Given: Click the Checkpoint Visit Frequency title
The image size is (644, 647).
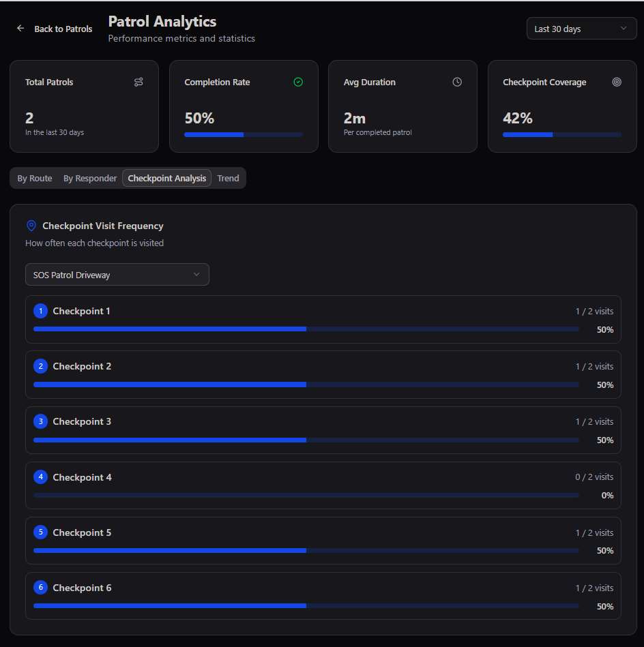Looking at the screenshot, I should [103, 226].
